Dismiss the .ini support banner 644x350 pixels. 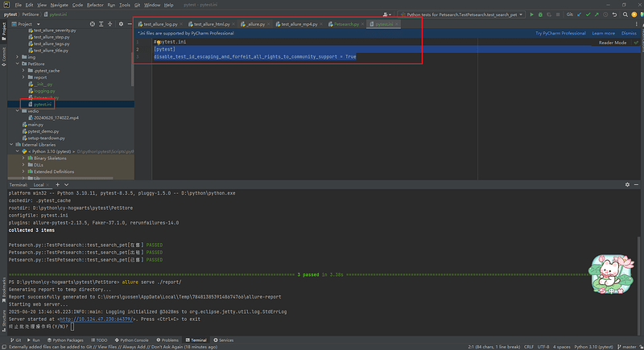tap(629, 33)
